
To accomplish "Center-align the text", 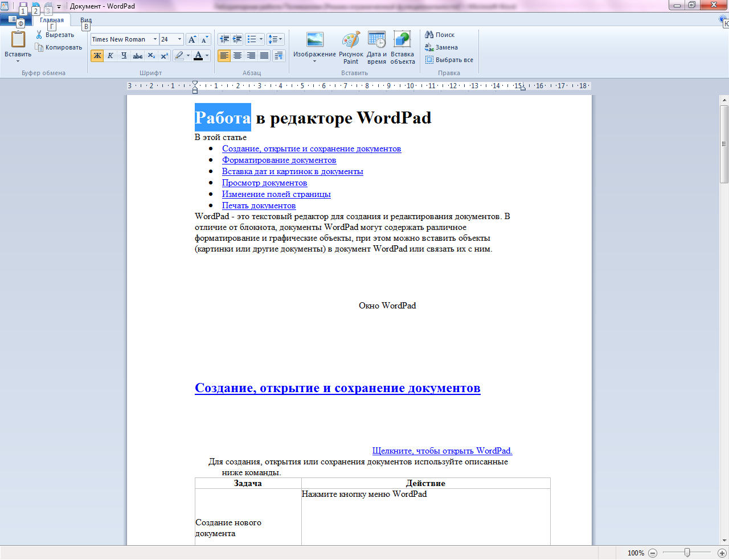I will click(x=237, y=56).
